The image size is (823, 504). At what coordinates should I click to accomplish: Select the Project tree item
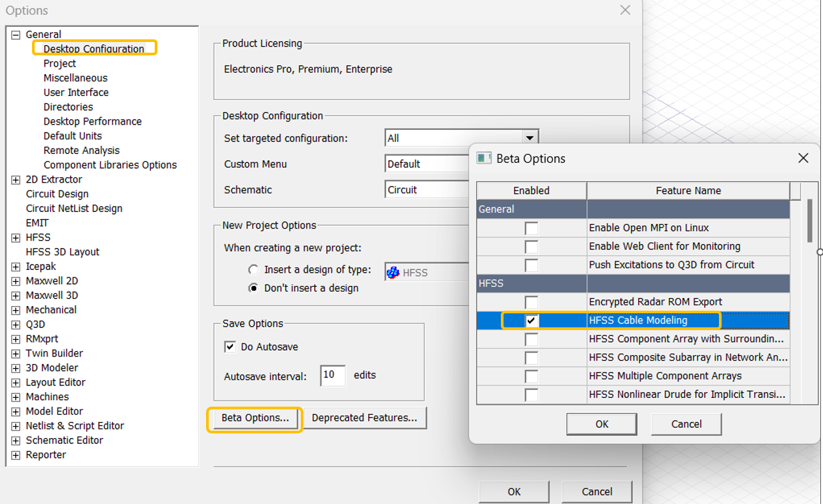coord(60,63)
